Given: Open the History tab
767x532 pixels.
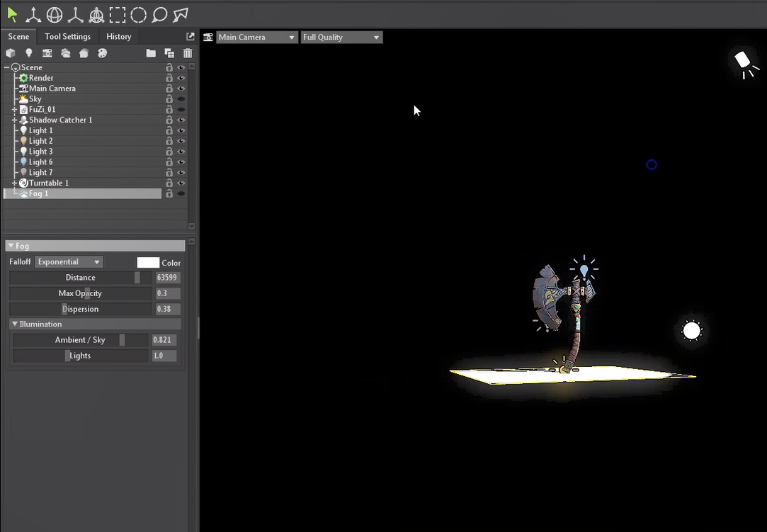Looking at the screenshot, I should click(118, 37).
